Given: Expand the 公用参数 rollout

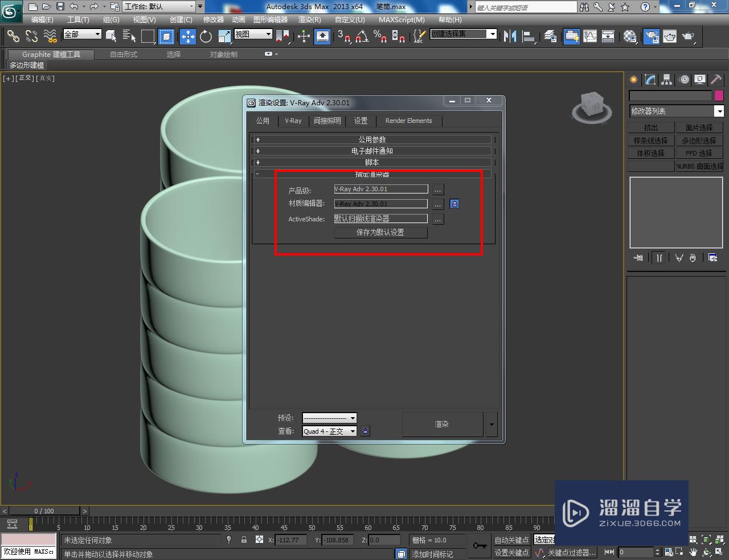Looking at the screenshot, I should 372,139.
